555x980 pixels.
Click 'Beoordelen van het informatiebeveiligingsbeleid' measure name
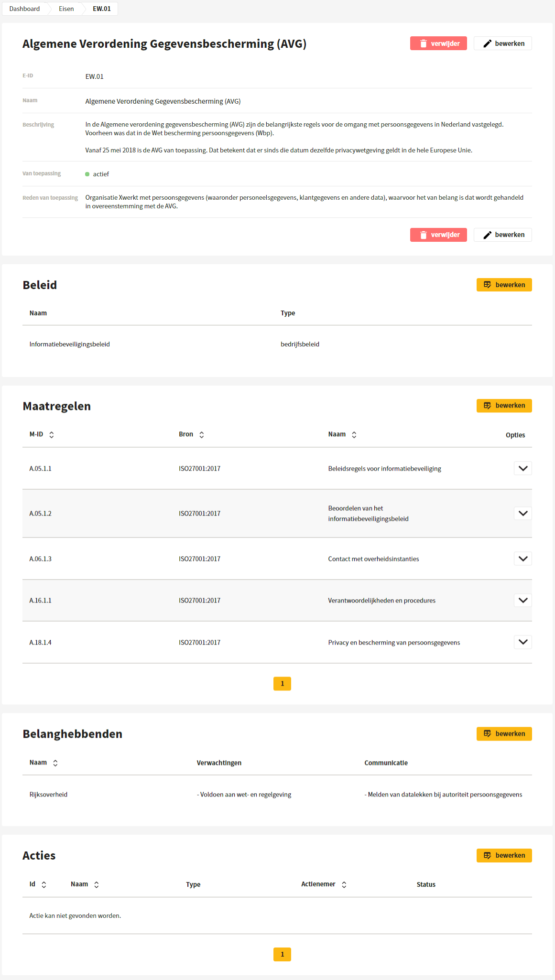[x=368, y=514]
